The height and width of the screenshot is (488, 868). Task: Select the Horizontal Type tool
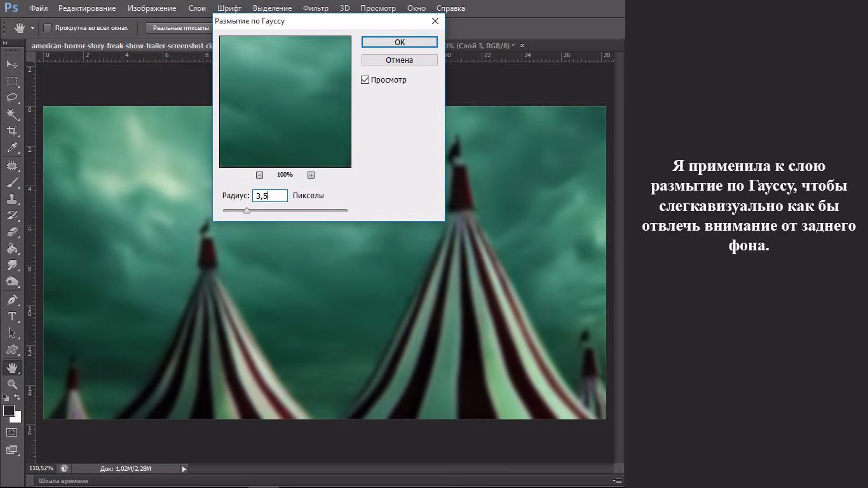coord(12,316)
